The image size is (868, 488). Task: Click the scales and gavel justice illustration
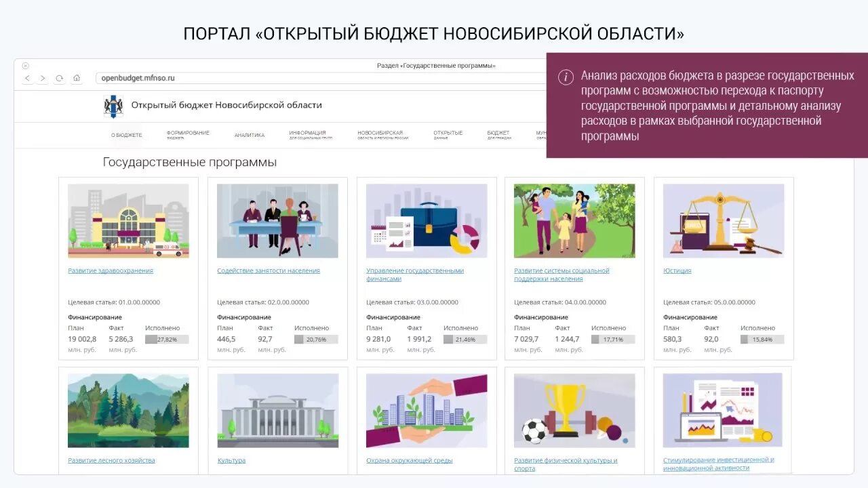[x=724, y=221]
